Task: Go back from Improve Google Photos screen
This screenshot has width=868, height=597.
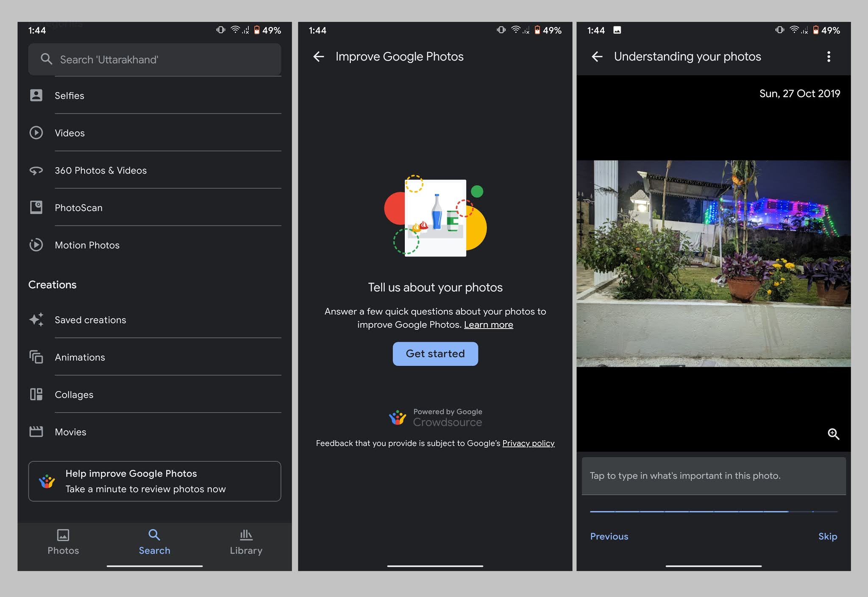Action: pos(319,56)
